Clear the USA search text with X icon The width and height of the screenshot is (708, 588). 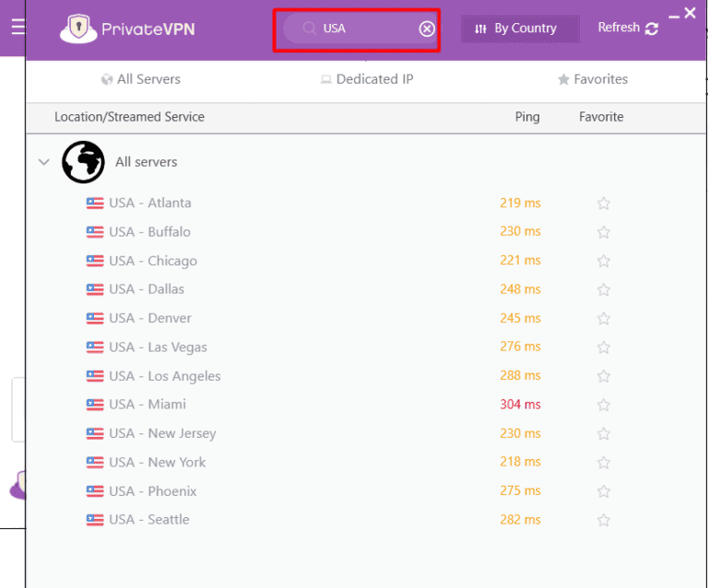pyautogui.click(x=427, y=29)
